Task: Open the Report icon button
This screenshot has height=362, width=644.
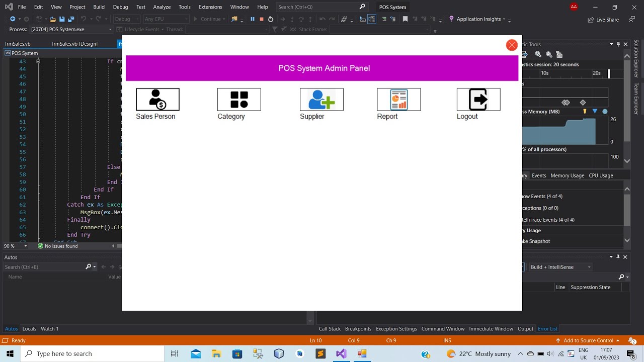Action: tap(398, 100)
